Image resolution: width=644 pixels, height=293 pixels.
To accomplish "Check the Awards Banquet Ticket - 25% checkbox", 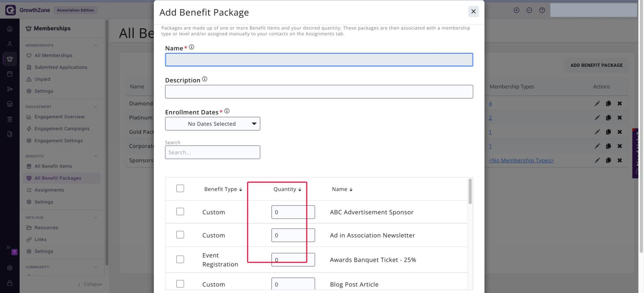I will coord(180,259).
